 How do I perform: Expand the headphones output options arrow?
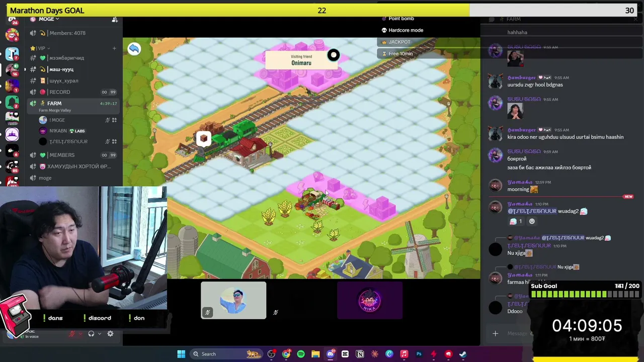(x=100, y=333)
